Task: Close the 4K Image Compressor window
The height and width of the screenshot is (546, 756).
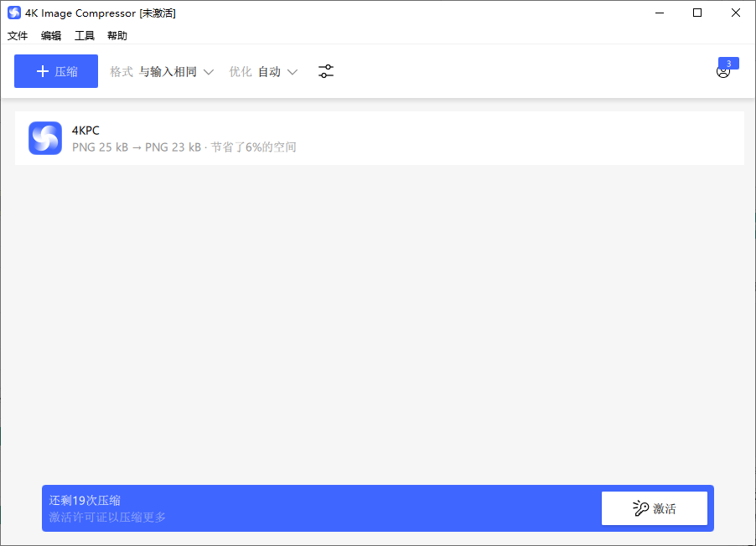Action: (x=736, y=13)
